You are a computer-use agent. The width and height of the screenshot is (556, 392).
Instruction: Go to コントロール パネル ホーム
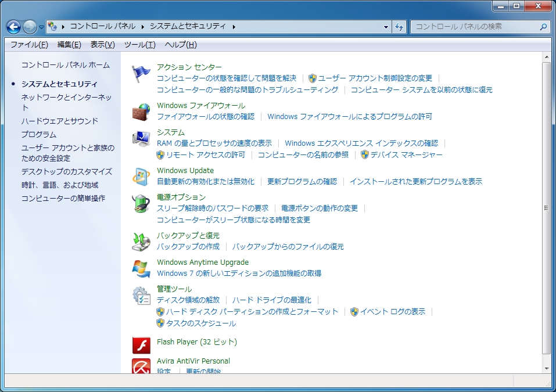(66, 65)
